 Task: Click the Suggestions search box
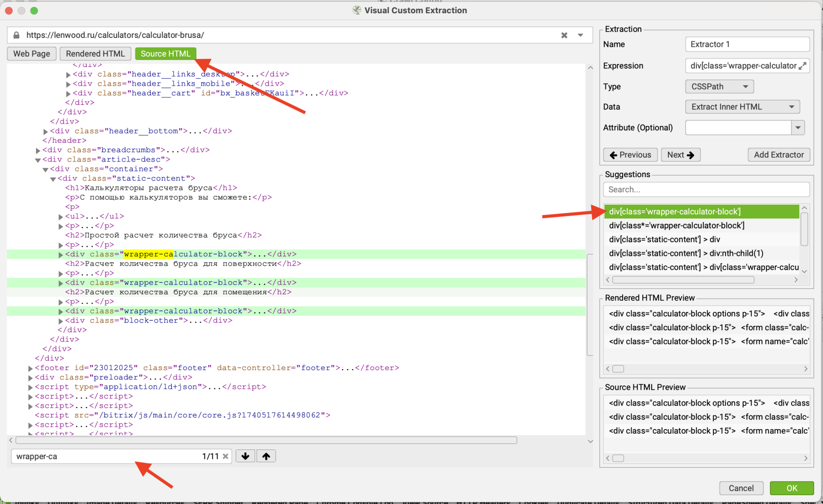pos(706,189)
